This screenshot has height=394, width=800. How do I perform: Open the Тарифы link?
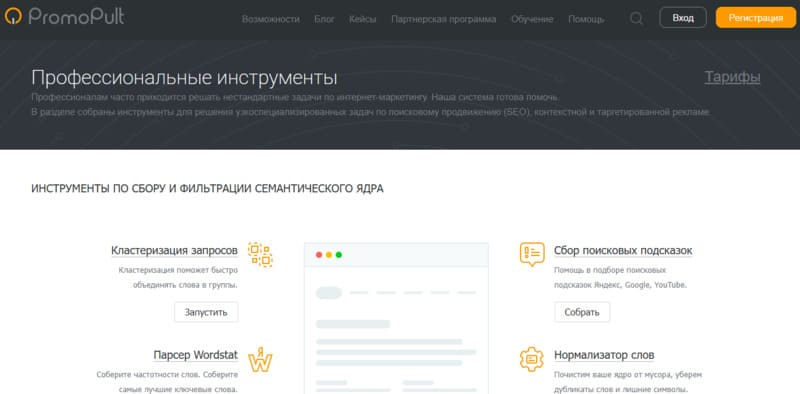[732, 77]
